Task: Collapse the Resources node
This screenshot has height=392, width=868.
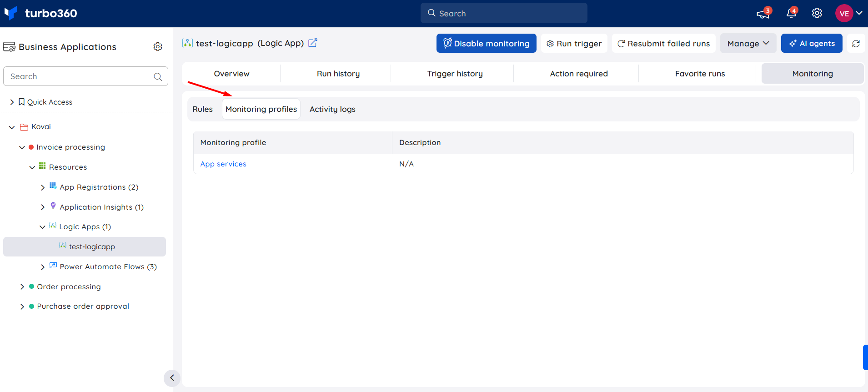Action: click(32, 167)
